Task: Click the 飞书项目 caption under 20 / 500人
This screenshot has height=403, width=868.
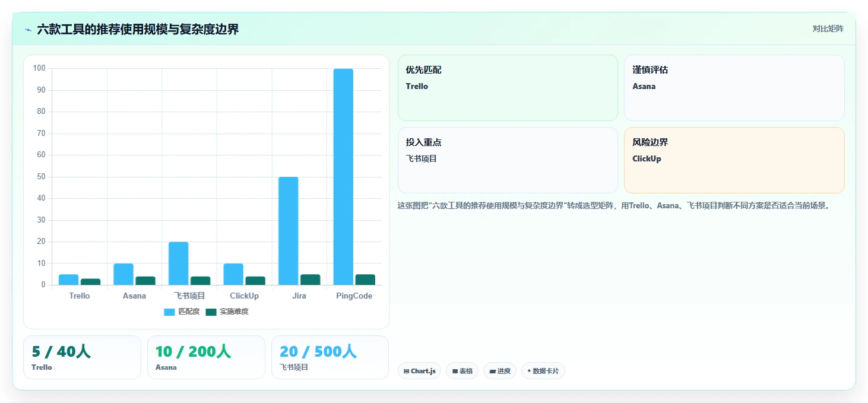Action: point(294,367)
